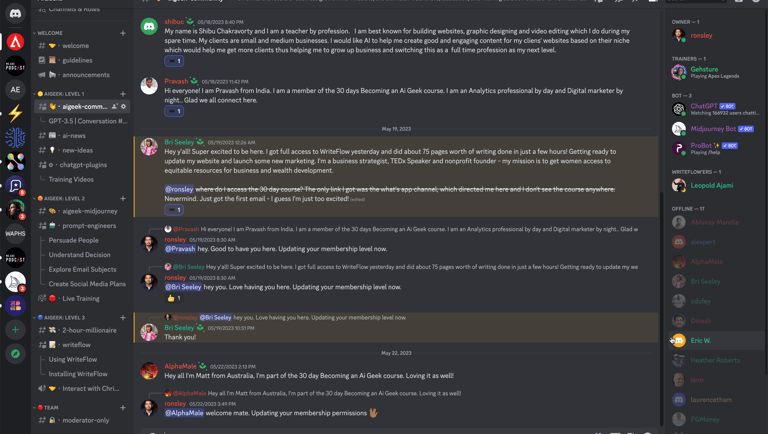This screenshot has width=768, height=434.
Task: Toggle the reaction under shibuc's message
Action: pos(174,61)
